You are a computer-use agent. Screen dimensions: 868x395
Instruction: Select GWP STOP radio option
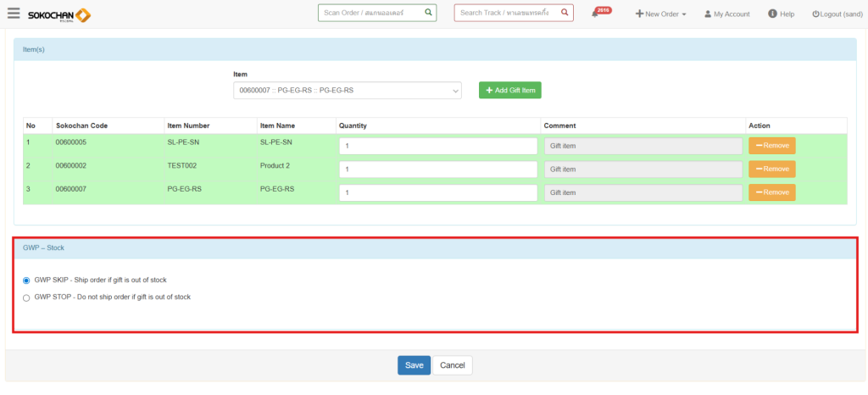26,298
